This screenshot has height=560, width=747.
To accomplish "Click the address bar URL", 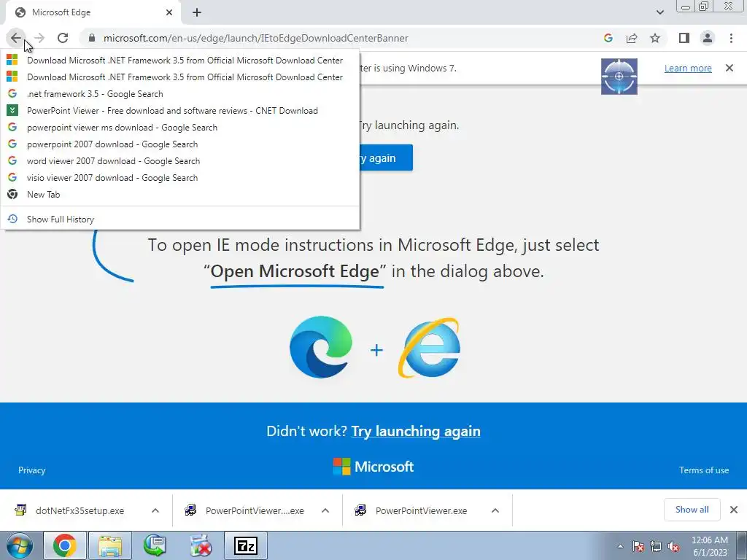I will [x=256, y=38].
